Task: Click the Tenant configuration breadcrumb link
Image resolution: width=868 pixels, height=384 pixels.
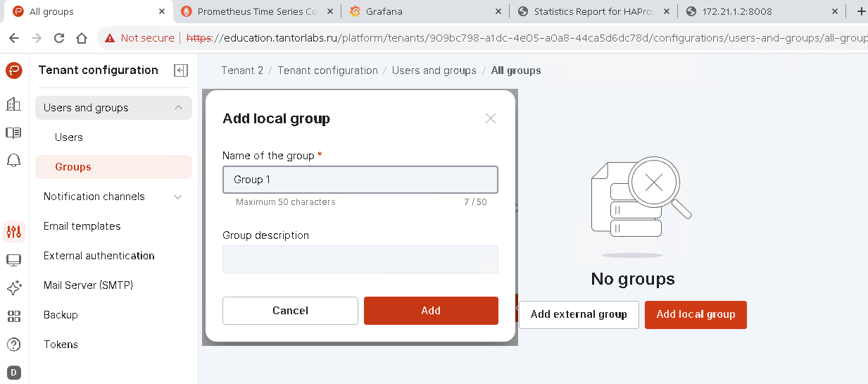Action: pyautogui.click(x=327, y=70)
